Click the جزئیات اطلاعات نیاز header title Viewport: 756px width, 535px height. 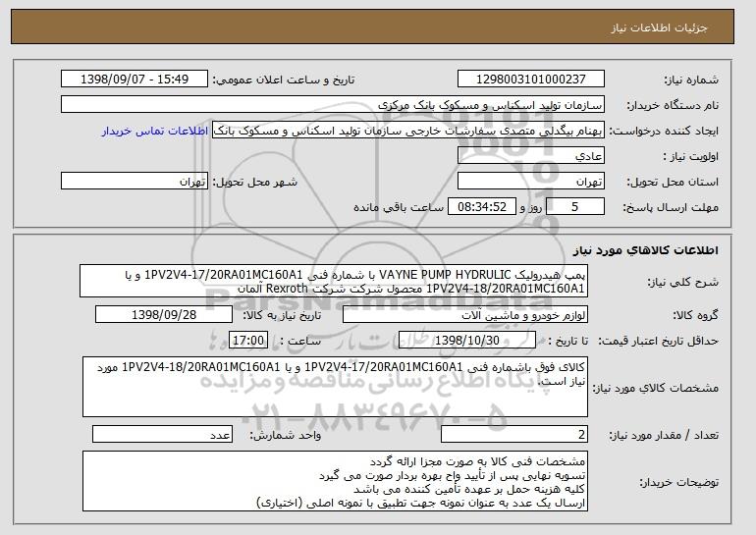660,27
